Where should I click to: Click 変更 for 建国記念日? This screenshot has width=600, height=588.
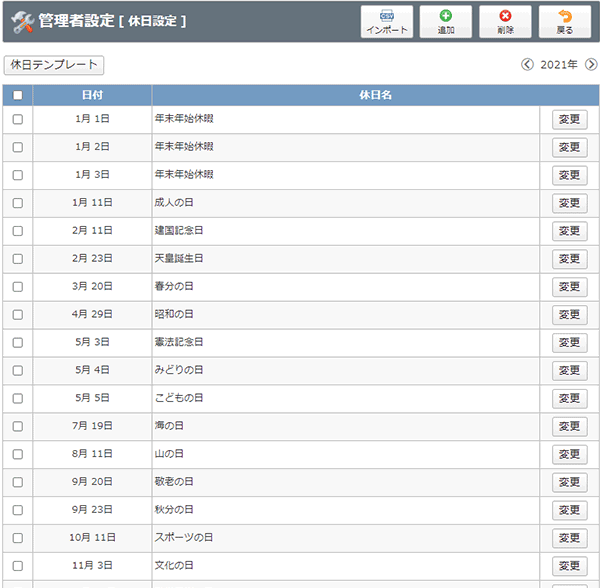click(569, 231)
